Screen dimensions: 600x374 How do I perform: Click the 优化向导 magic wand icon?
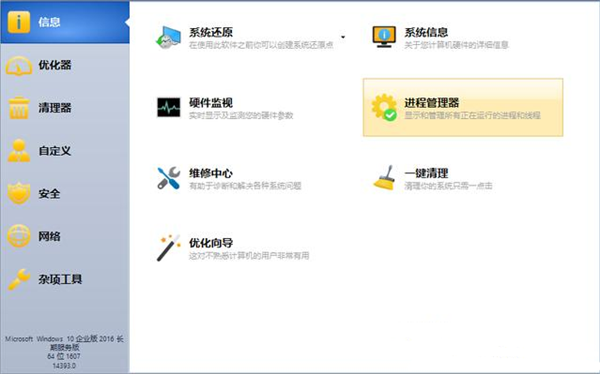point(168,248)
